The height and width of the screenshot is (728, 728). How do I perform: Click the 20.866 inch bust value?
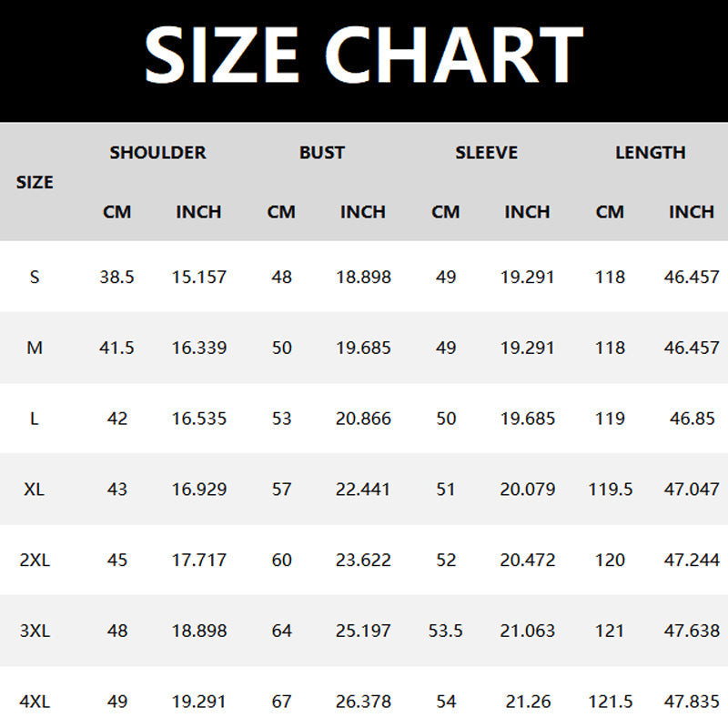(363, 419)
